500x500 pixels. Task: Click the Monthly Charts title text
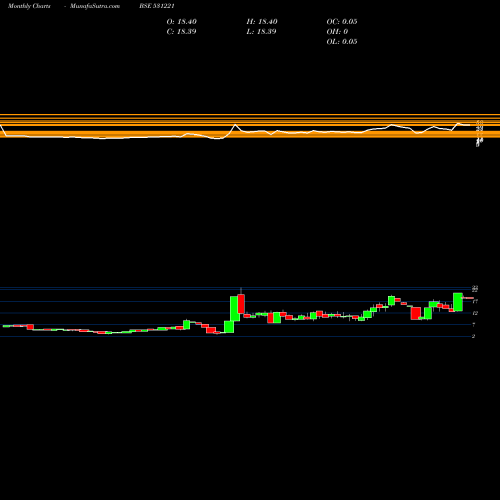(x=29, y=6)
